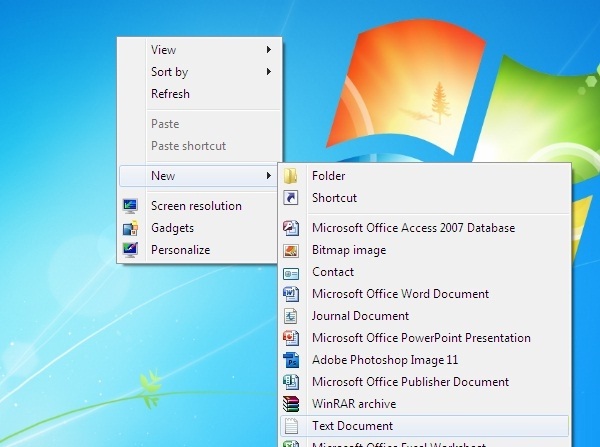
Task: Expand the New submenu arrow
Action: (269, 176)
